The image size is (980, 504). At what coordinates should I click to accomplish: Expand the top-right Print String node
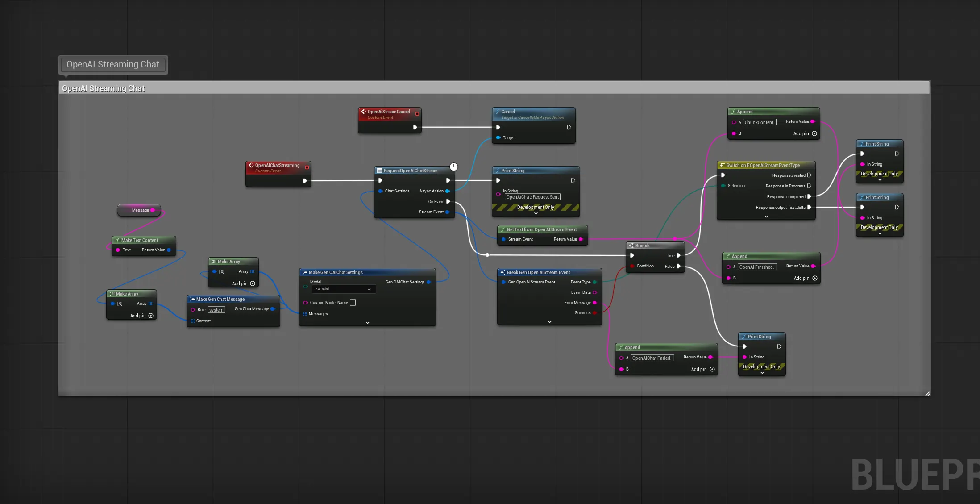tap(880, 180)
